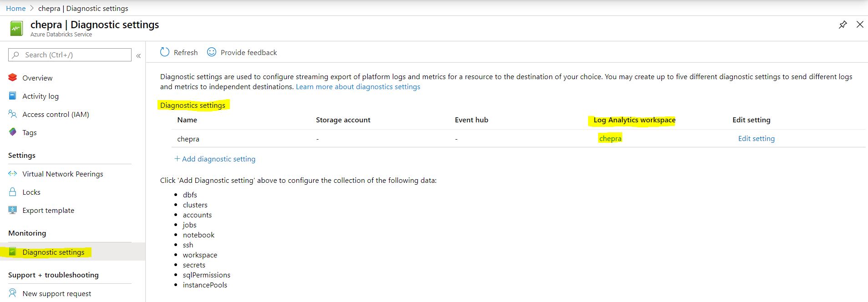
Task: Open Diagnostic settings in the Monitoring menu
Action: [53, 252]
